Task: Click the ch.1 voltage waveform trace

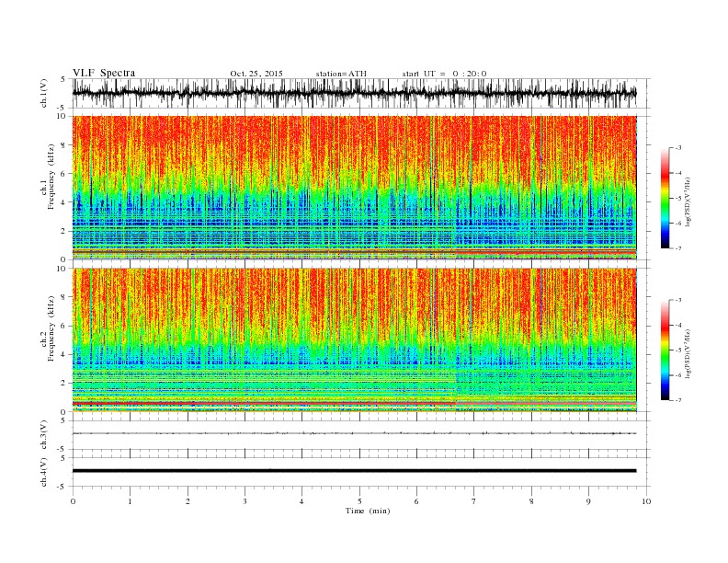Action: tap(354, 93)
